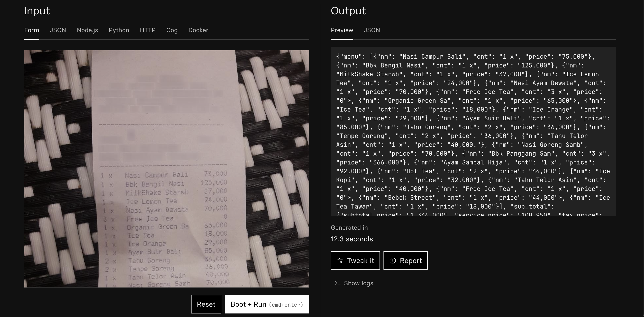Select the Cog tab
The image size is (644, 317).
pyautogui.click(x=172, y=30)
